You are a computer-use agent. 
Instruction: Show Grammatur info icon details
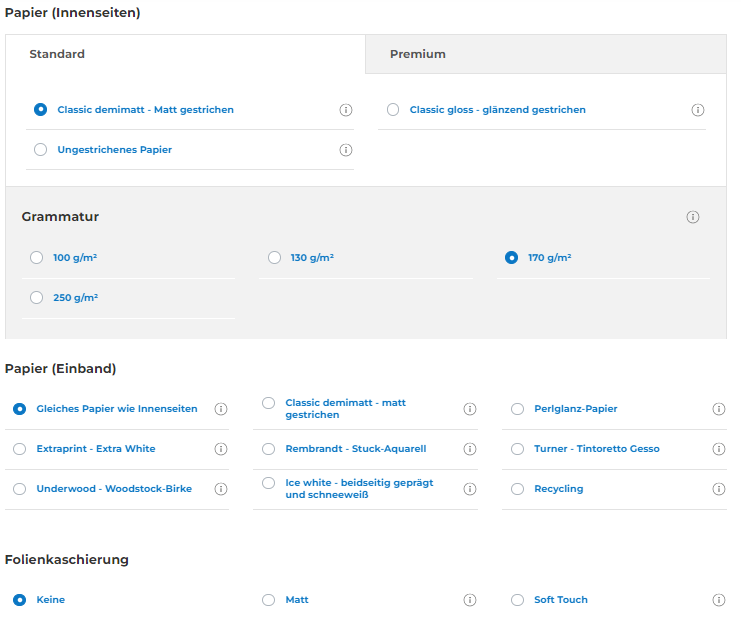tap(693, 217)
